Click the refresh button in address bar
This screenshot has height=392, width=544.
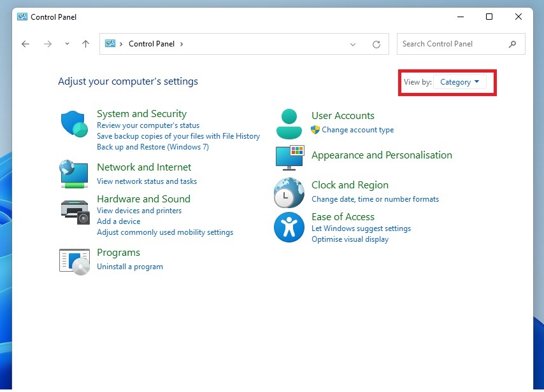(x=376, y=45)
